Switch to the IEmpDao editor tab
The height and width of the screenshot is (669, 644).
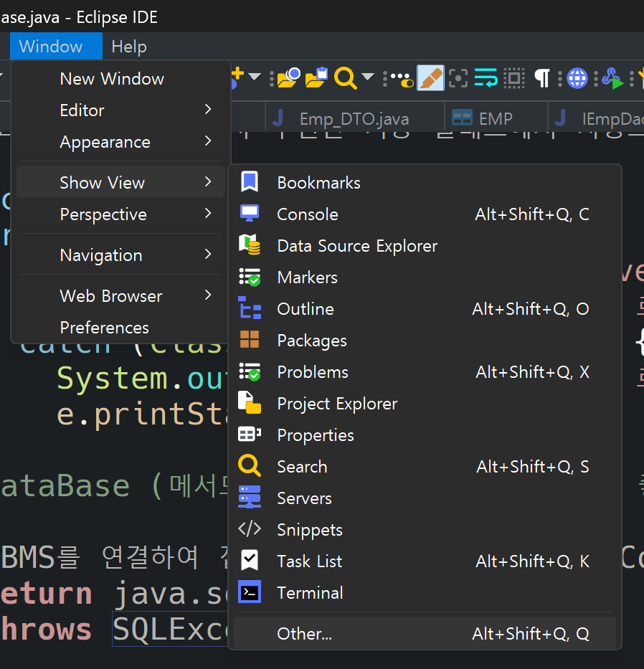click(x=597, y=118)
